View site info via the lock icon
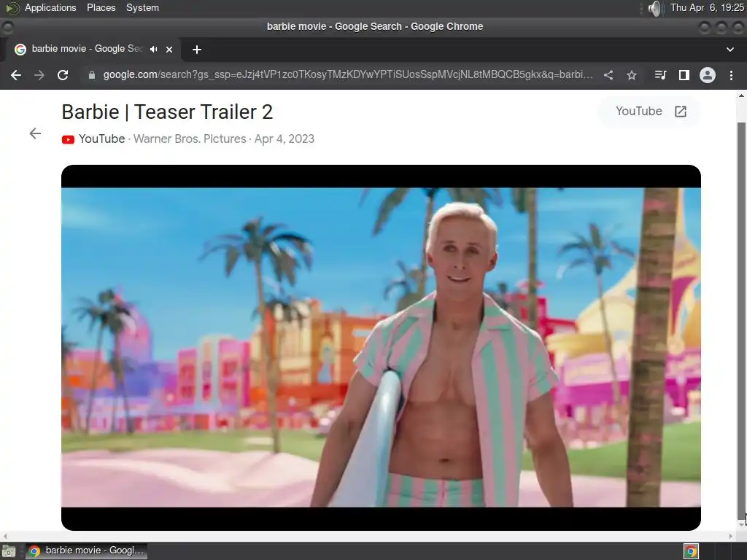Viewport: 747px width, 560px height. (92, 75)
